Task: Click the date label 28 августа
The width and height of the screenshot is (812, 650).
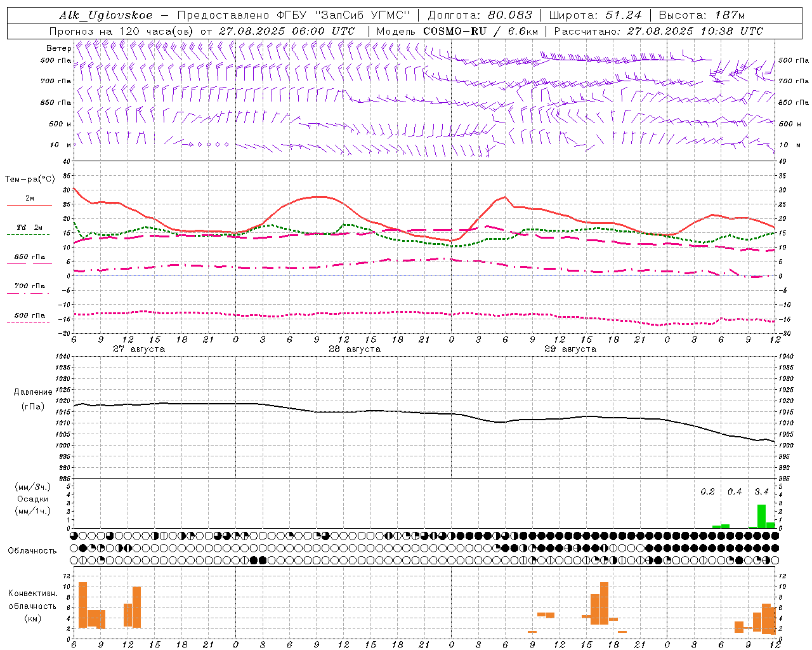Action: pos(355,349)
